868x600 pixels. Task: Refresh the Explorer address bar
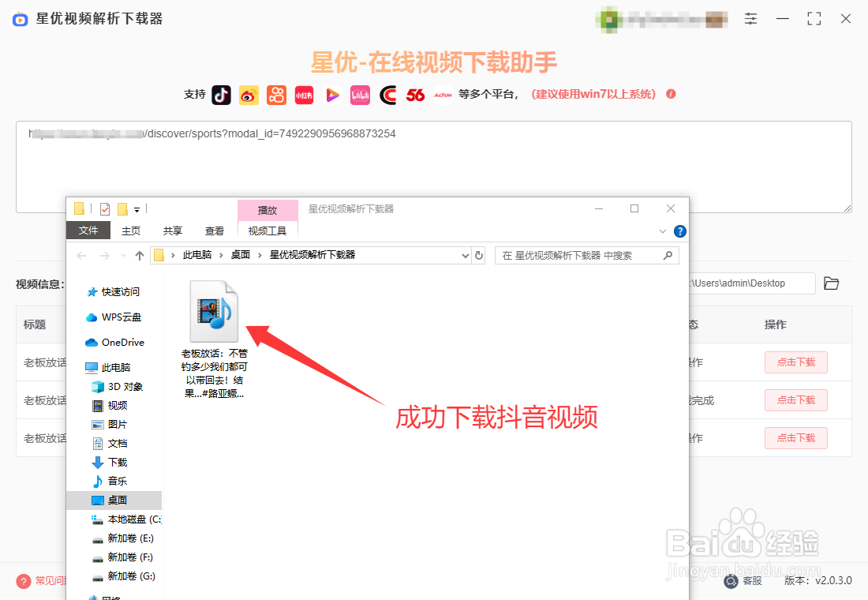(479, 256)
